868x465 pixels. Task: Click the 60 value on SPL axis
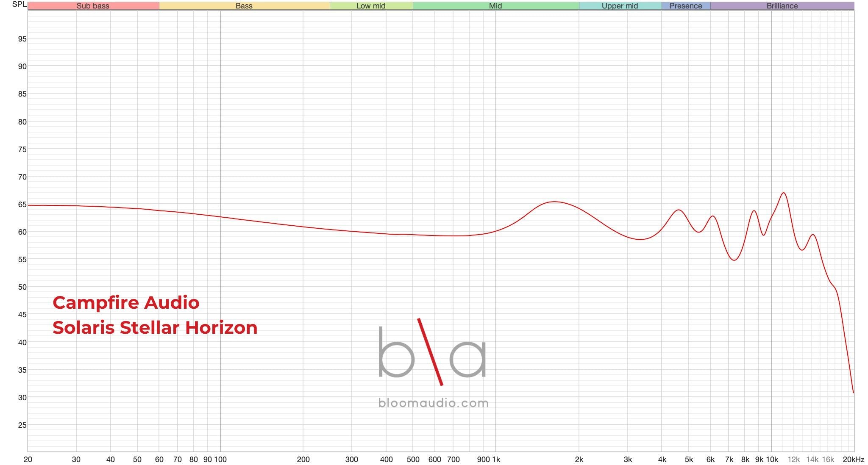point(22,232)
